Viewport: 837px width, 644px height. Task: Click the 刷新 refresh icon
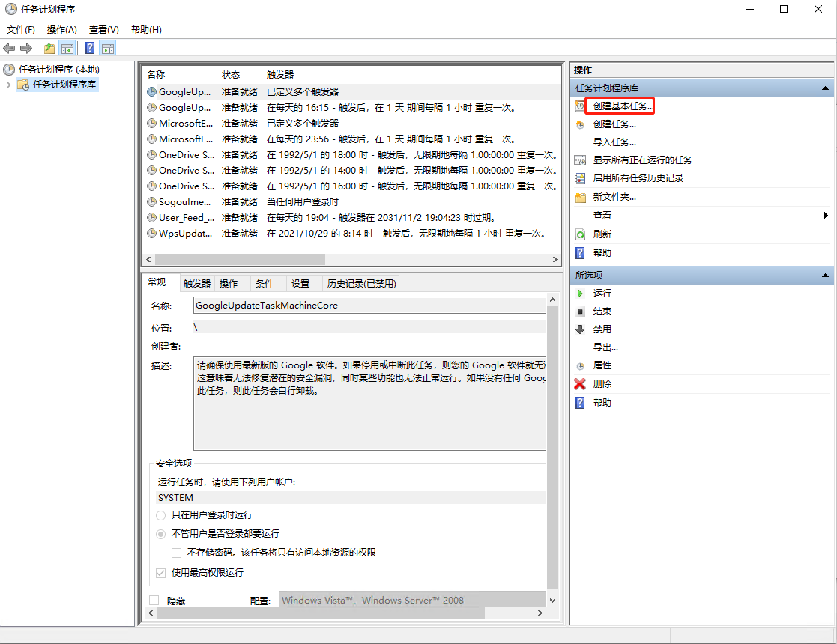(580, 234)
